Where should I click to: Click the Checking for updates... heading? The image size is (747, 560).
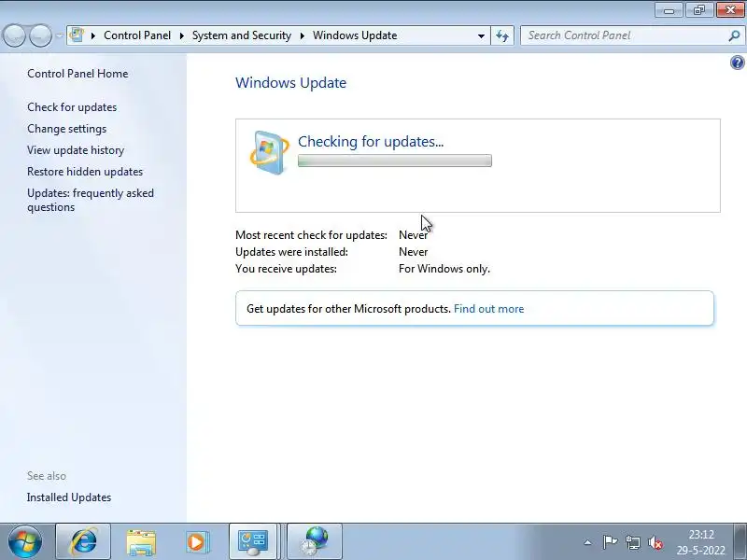[371, 142]
